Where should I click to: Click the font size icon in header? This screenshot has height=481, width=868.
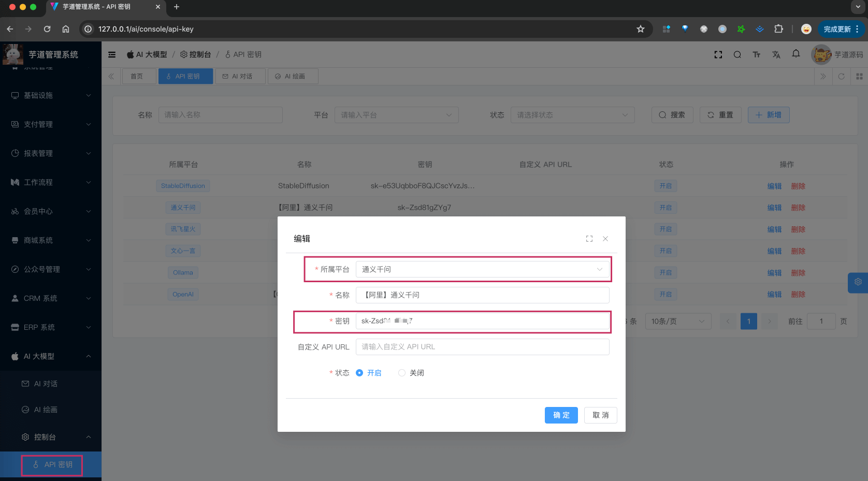[756, 54]
